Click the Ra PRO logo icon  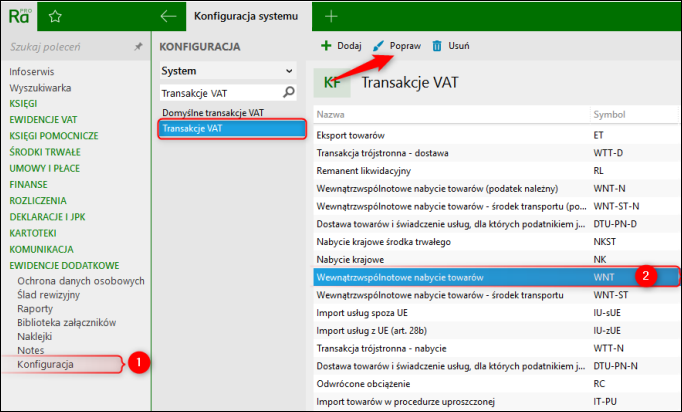(x=20, y=16)
